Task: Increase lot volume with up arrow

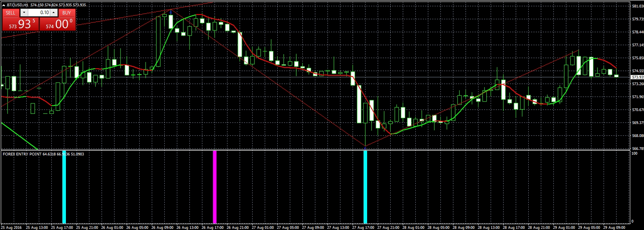Action: (54, 13)
